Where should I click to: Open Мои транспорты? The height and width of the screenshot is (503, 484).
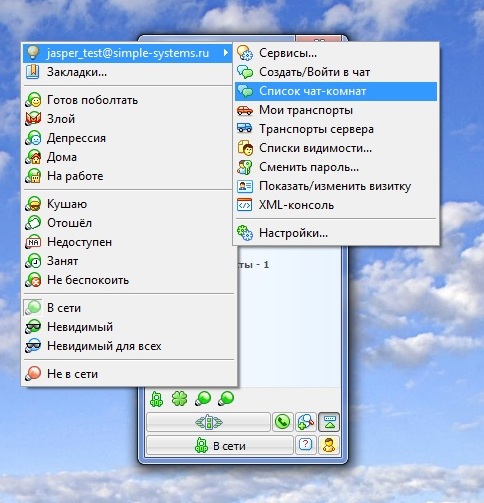click(x=336, y=110)
